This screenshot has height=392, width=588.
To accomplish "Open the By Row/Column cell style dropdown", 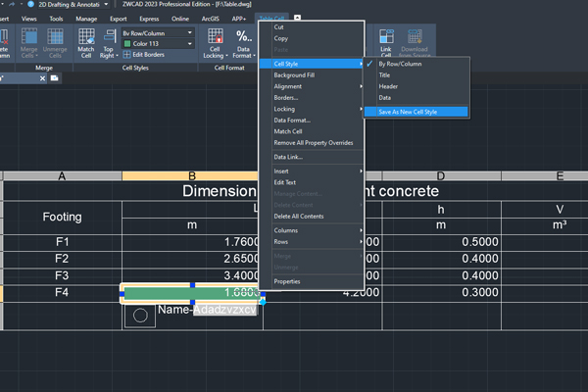I will pyautogui.click(x=190, y=33).
